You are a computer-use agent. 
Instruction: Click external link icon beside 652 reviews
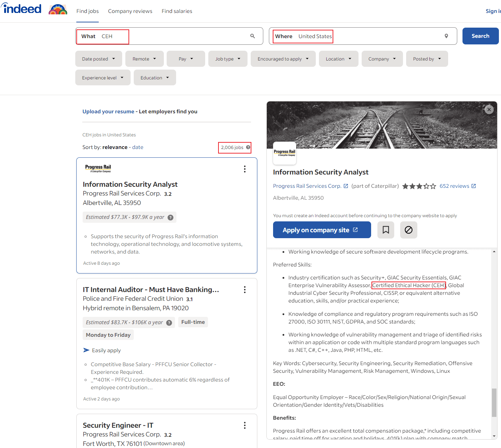(474, 186)
